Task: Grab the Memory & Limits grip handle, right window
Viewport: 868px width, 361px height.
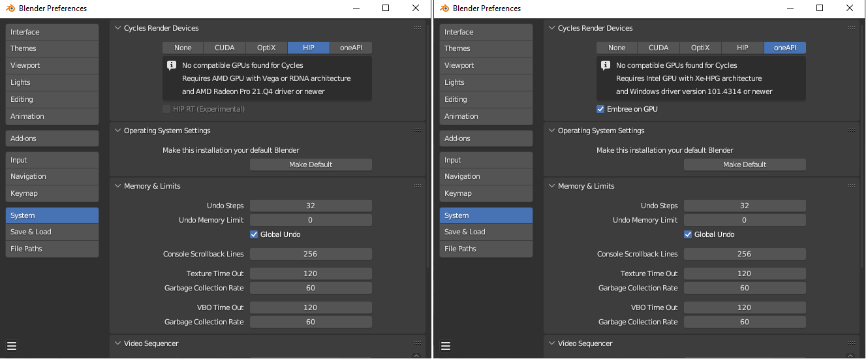Action: tap(851, 186)
